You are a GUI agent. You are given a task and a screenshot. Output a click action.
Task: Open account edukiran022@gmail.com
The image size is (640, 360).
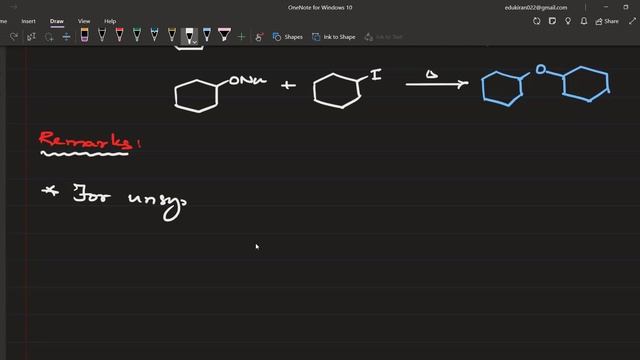click(x=536, y=7)
